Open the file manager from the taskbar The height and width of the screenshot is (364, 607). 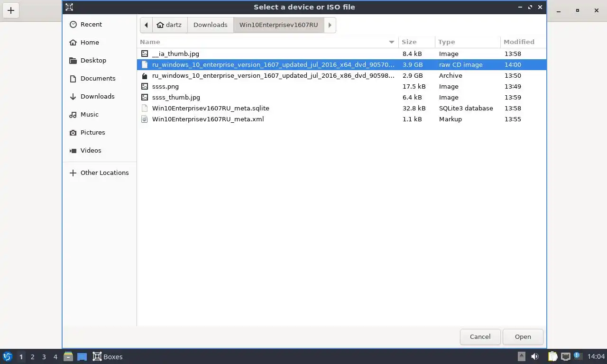(68, 356)
